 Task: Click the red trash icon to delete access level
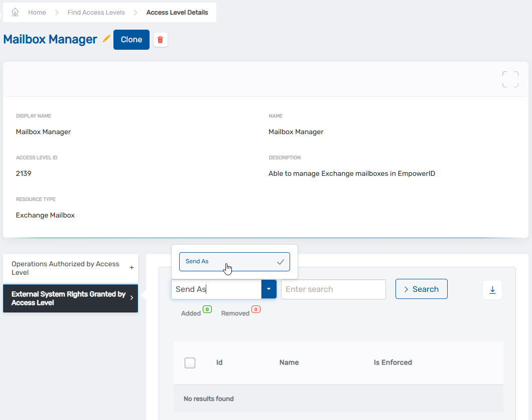160,39
